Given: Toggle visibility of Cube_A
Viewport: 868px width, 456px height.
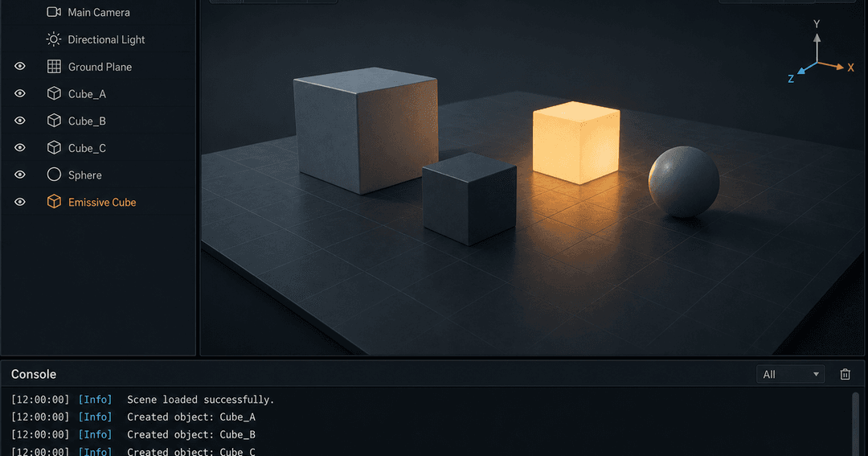Looking at the screenshot, I should [20, 93].
